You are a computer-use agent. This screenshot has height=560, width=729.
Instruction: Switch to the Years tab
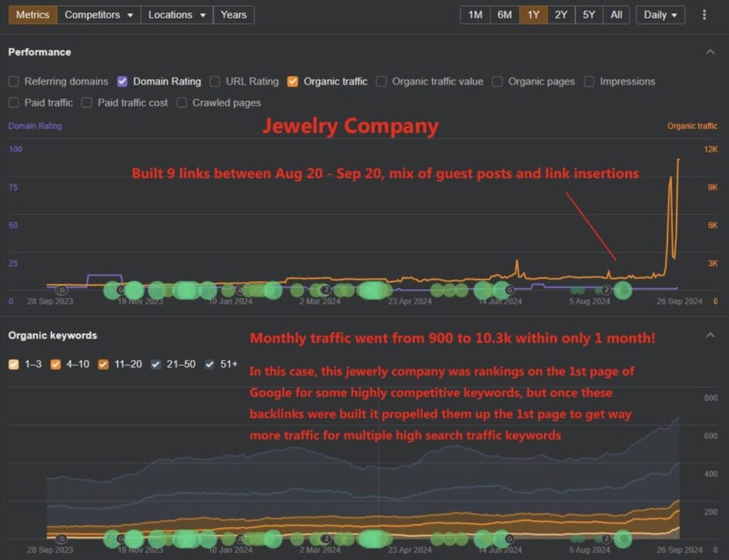pos(234,15)
